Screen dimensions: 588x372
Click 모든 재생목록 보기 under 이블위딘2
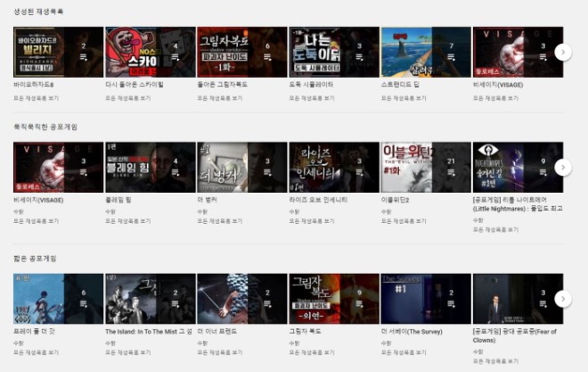[x=404, y=221]
